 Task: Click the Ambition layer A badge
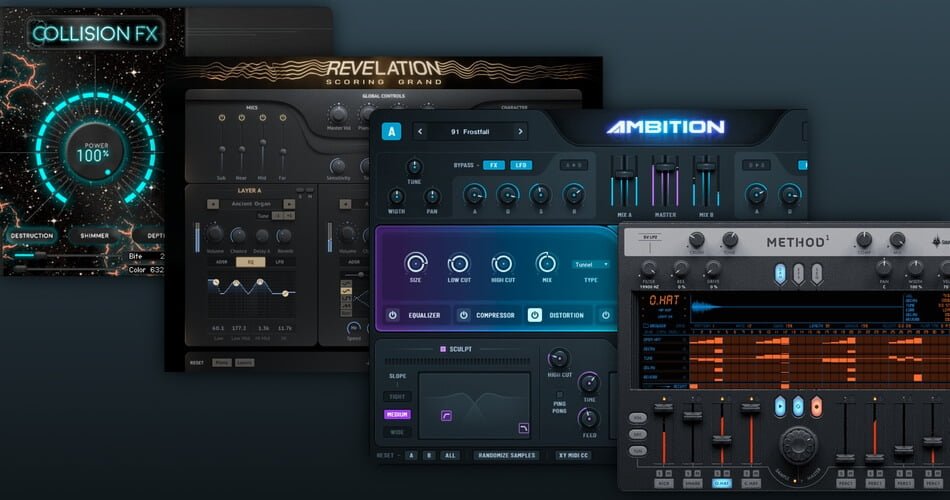pos(391,131)
